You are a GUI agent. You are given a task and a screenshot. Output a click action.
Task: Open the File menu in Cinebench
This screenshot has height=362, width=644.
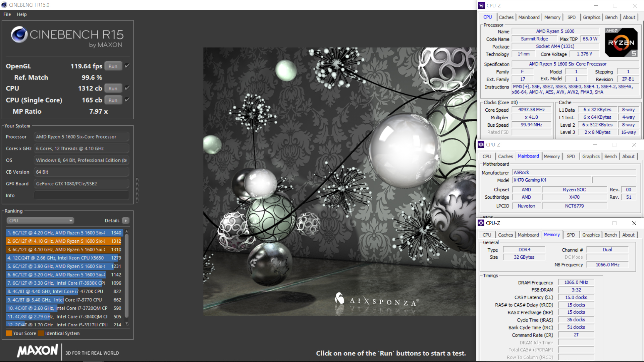tap(7, 14)
